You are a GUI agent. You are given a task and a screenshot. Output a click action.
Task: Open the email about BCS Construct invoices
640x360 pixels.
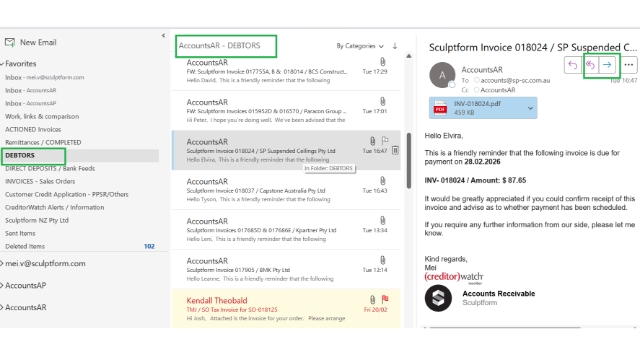click(286, 71)
